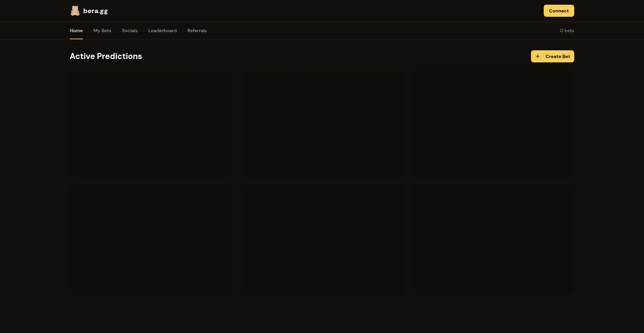Click the bear mascot logo icon
Viewport: 644px width, 333px height.
75,11
